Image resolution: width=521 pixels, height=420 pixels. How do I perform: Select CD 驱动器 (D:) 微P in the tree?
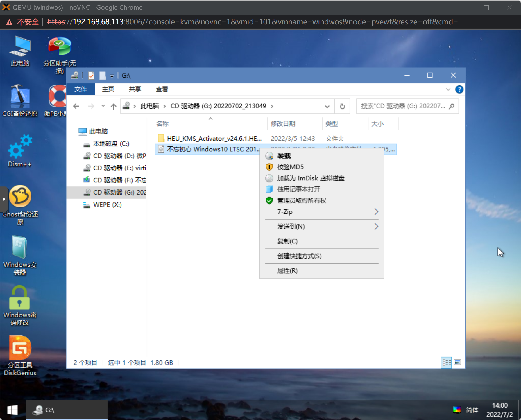(114, 156)
